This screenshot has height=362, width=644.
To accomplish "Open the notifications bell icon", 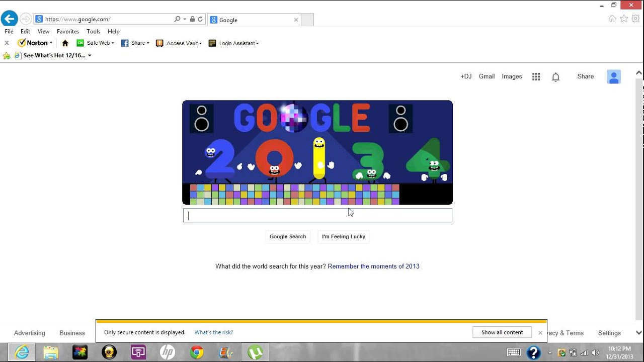I will click(x=555, y=77).
